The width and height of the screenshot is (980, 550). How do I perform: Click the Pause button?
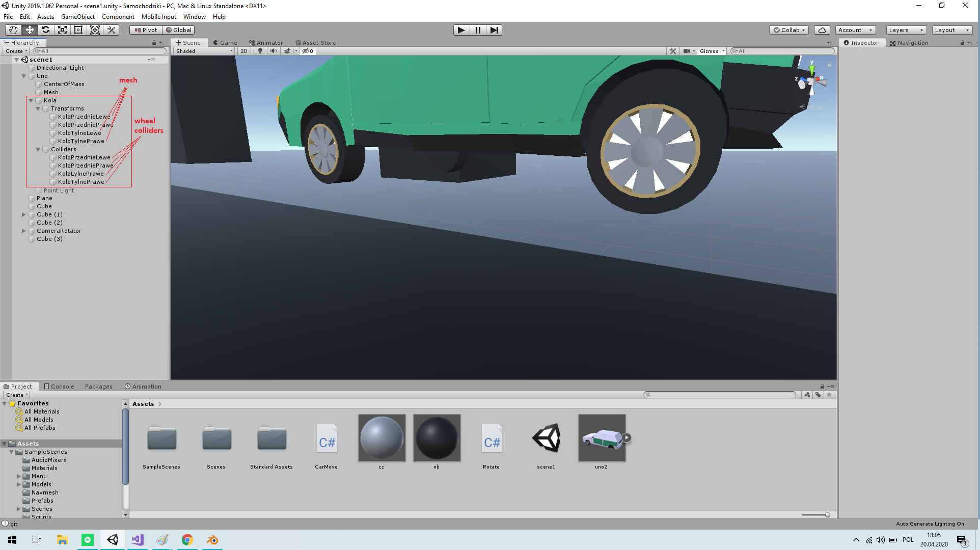pos(478,30)
